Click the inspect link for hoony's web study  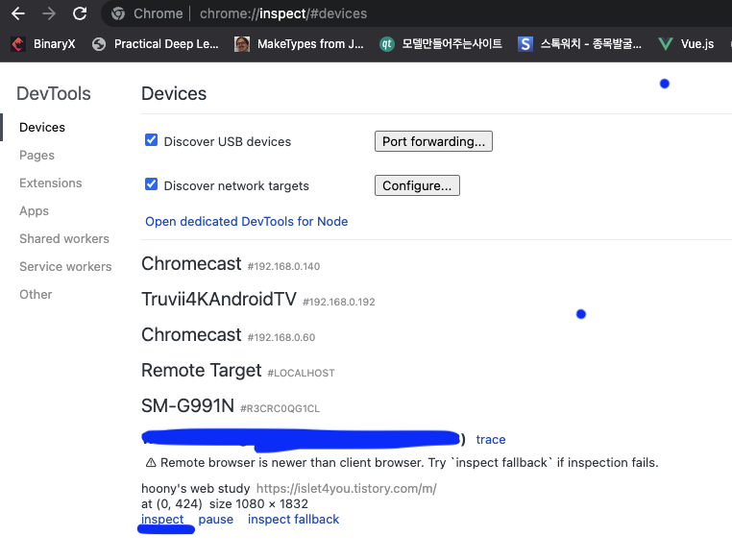tap(162, 520)
